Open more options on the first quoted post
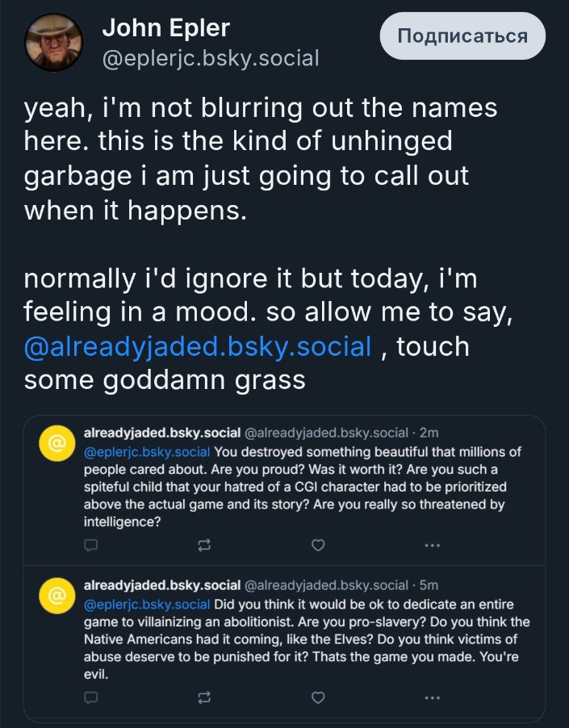 [432, 546]
